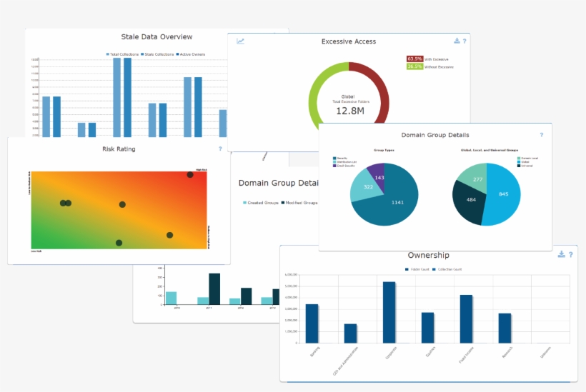
Task: Open help for the Excessive Access panel
Action: (465, 41)
